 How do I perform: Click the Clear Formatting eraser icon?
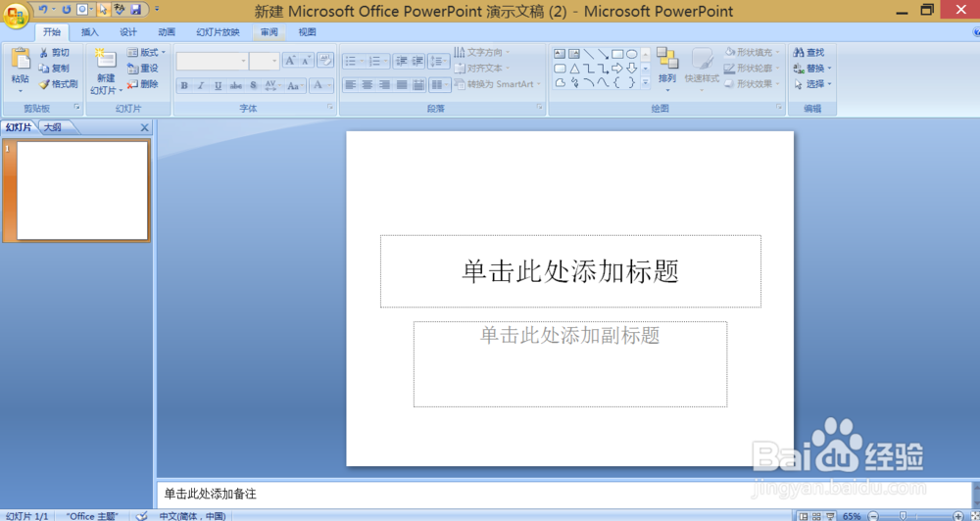coord(325,60)
